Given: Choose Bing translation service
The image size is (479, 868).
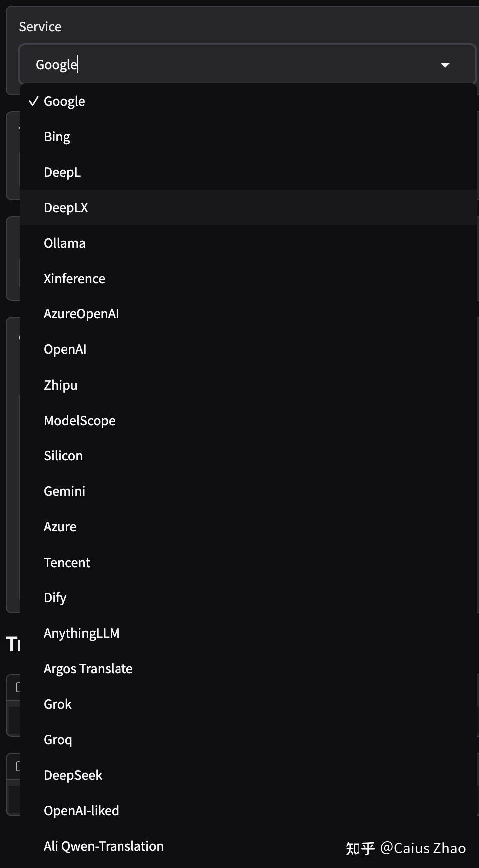Looking at the screenshot, I should tap(57, 137).
